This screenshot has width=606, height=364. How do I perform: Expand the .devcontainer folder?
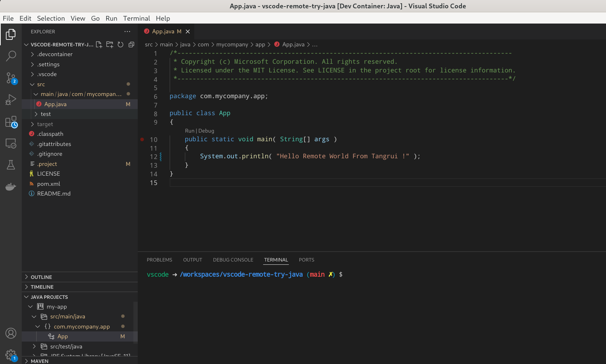click(80, 54)
